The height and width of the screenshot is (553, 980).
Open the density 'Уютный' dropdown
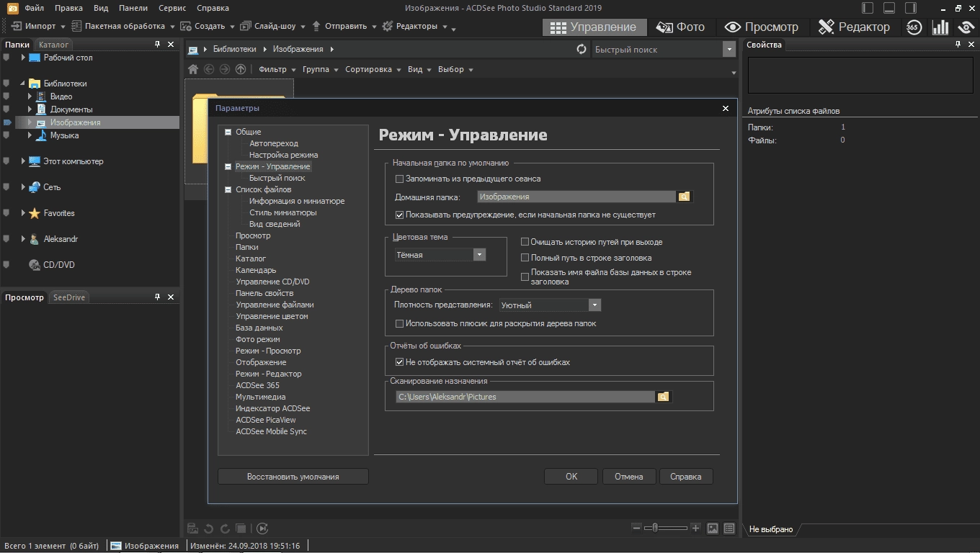594,305
